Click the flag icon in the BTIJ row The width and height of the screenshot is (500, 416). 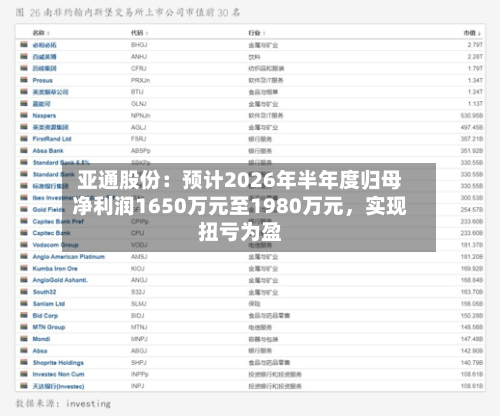[24, 91]
